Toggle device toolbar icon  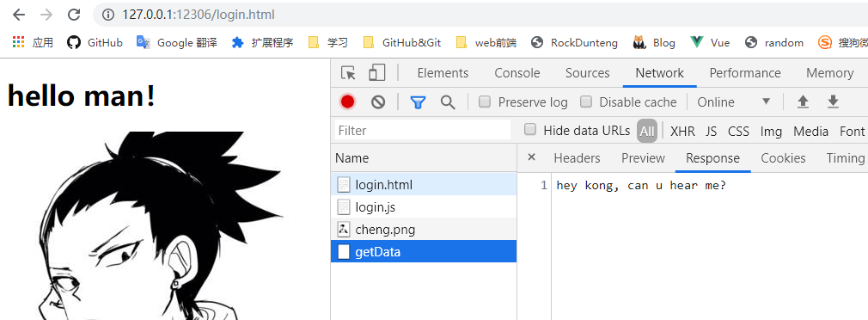[377, 72]
